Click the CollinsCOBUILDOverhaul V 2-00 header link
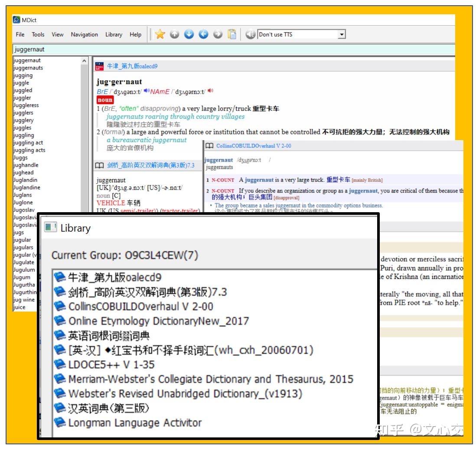 tap(254, 146)
